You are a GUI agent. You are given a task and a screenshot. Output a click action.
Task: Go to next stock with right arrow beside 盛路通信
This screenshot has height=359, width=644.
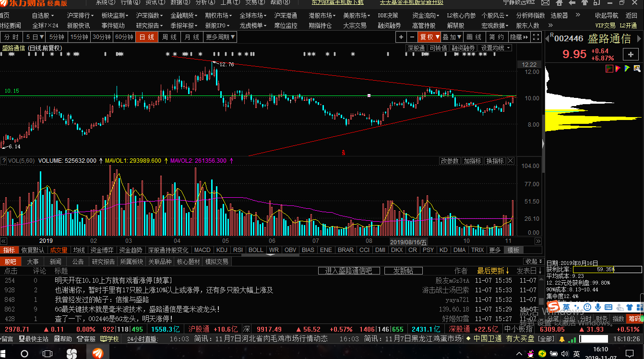click(x=639, y=38)
